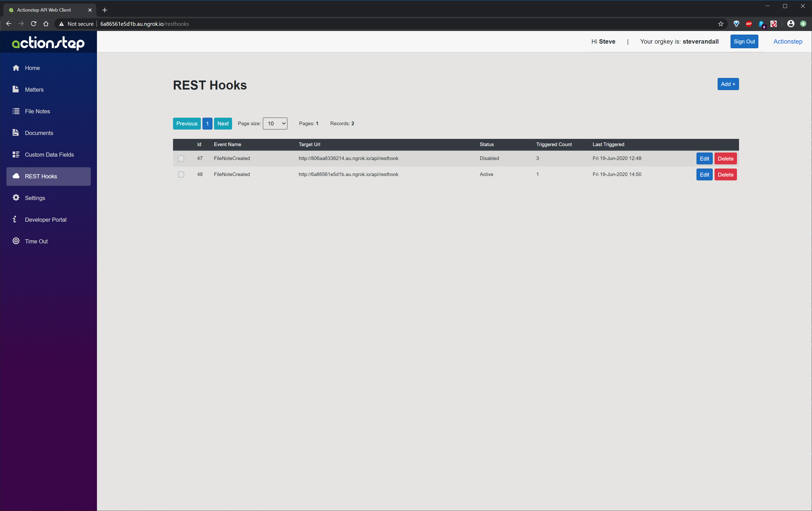
Task: Click the Time Out sidebar icon
Action: 16,241
